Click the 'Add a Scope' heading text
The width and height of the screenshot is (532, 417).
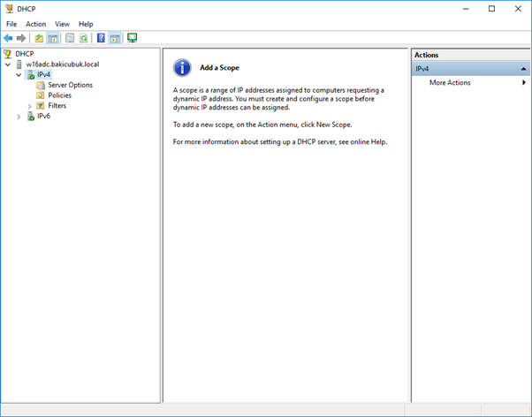point(219,67)
